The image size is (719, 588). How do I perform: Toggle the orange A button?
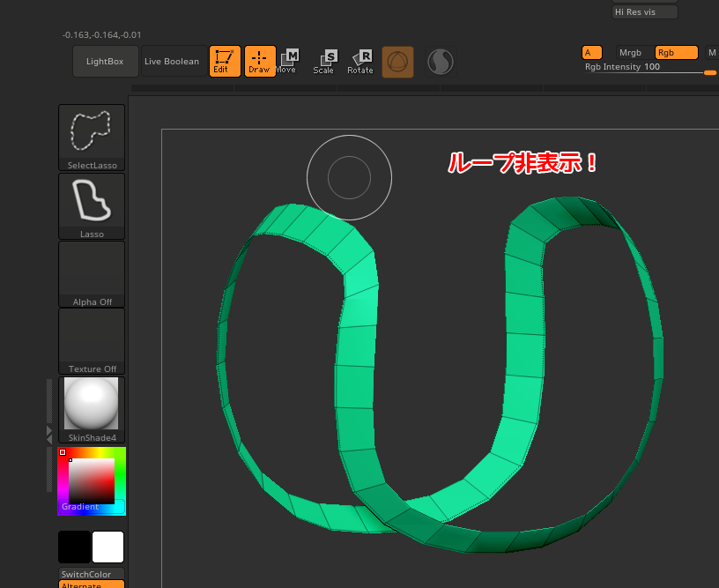click(x=591, y=53)
